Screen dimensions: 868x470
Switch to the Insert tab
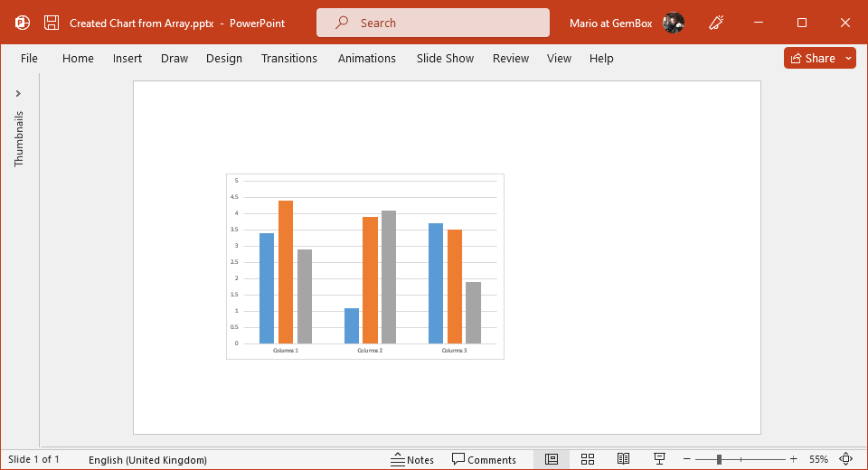click(127, 58)
